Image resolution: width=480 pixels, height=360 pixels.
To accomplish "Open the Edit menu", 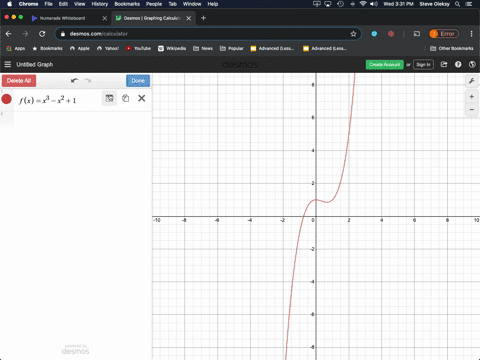I will (63, 4).
